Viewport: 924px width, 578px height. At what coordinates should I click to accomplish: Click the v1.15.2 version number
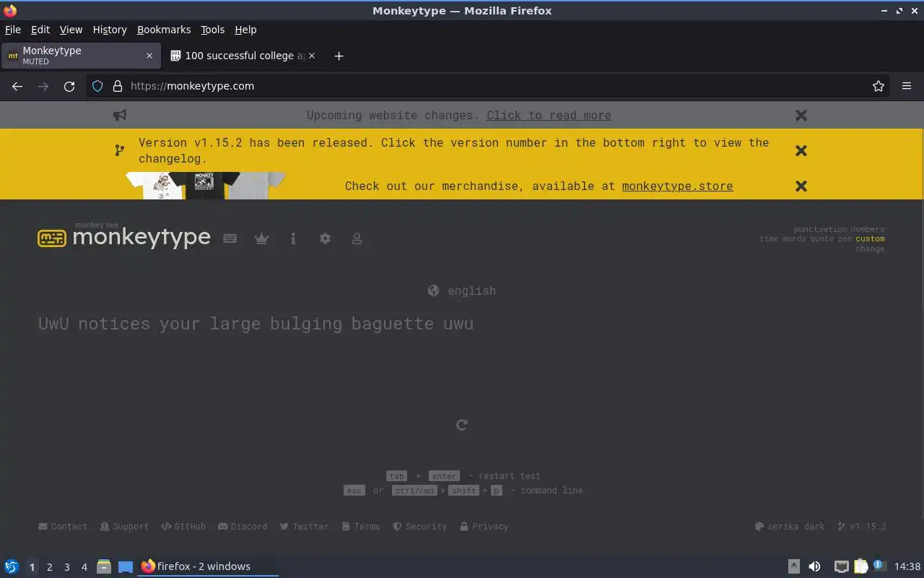(x=862, y=527)
